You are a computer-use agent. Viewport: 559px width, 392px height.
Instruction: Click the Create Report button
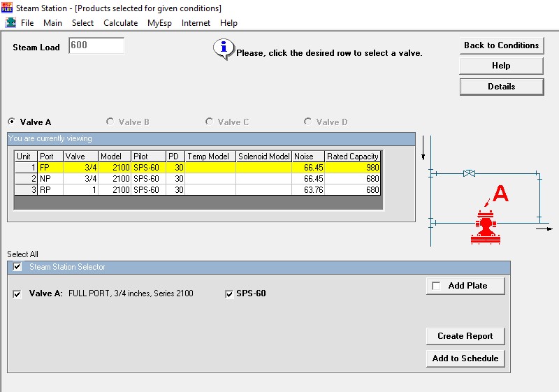point(465,336)
